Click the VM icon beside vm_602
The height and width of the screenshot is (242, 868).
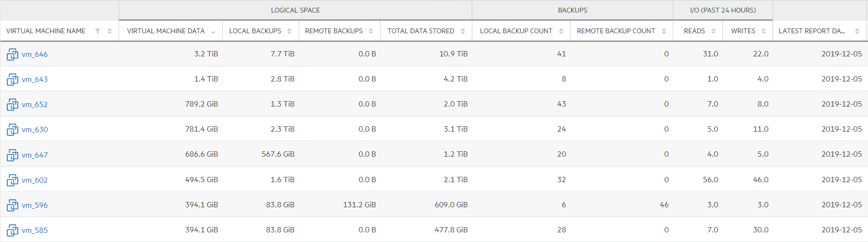click(13, 180)
